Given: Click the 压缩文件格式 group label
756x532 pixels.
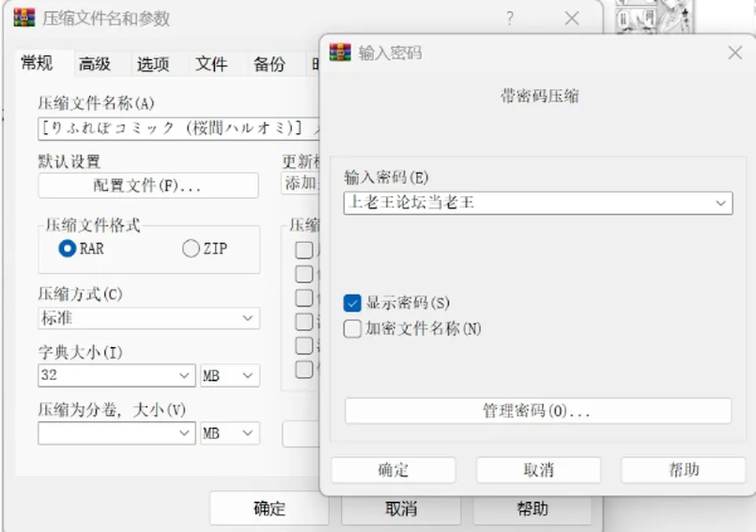Looking at the screenshot, I should (93, 225).
